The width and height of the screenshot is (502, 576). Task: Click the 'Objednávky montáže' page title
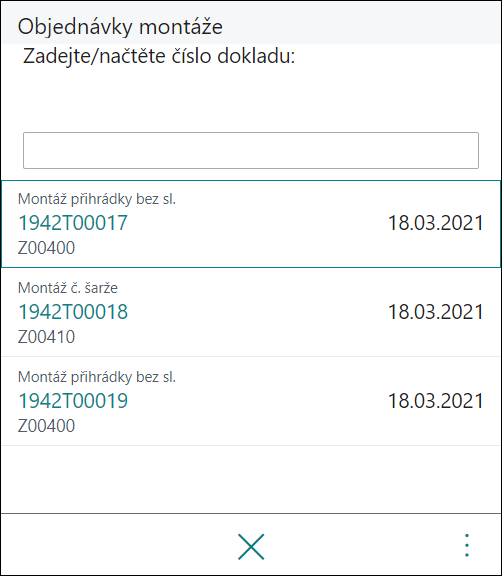[120, 27]
